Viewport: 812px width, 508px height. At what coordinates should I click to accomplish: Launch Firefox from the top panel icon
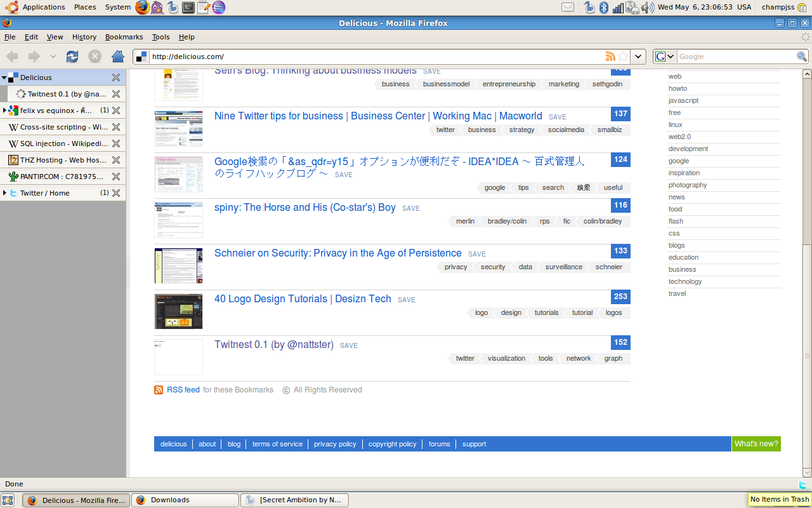[143, 8]
